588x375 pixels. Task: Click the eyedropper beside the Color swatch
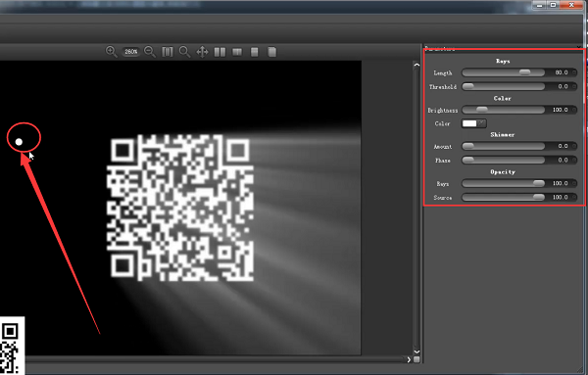[482, 122]
